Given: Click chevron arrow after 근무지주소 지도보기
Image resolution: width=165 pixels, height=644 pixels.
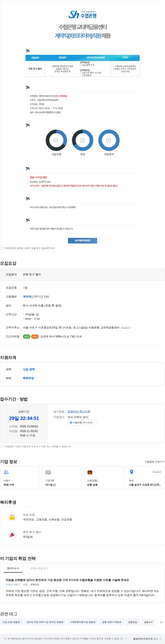Looking at the screenshot, I should [132, 328].
